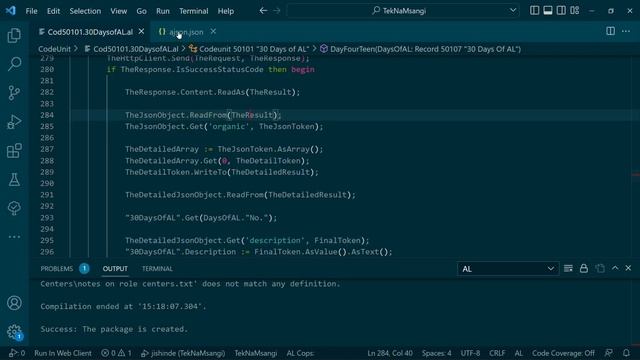The image size is (640, 360).
Task: Open the Search view in activity bar
Action: (x=14, y=64)
